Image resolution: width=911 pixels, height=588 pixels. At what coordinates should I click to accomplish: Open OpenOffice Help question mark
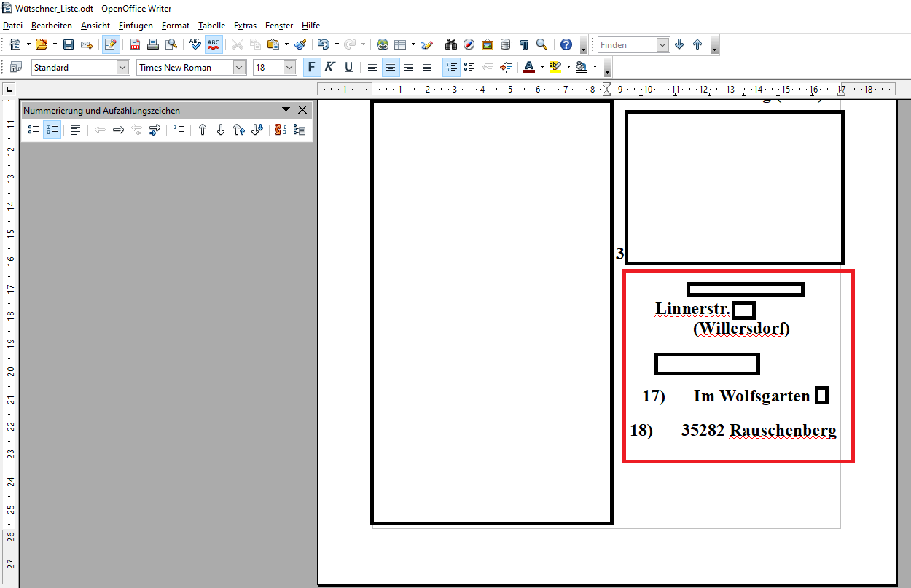click(x=566, y=44)
